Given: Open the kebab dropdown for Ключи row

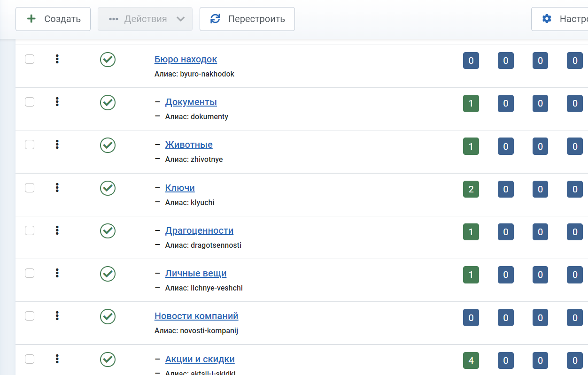Looking at the screenshot, I should coord(57,188).
